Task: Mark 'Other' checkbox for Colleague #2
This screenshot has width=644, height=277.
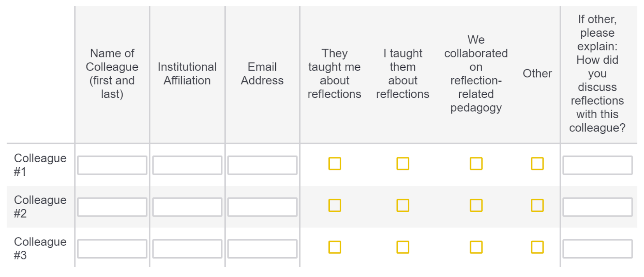Action: click(537, 206)
